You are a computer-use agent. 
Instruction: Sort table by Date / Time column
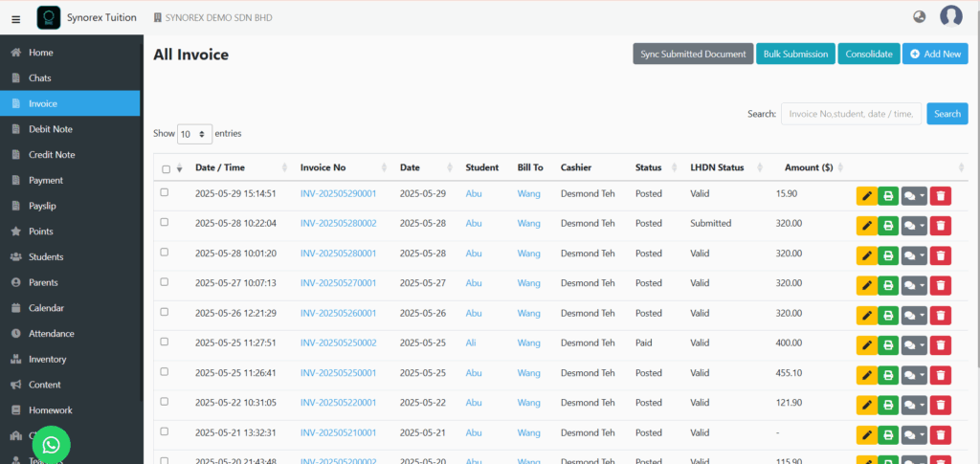(240, 167)
